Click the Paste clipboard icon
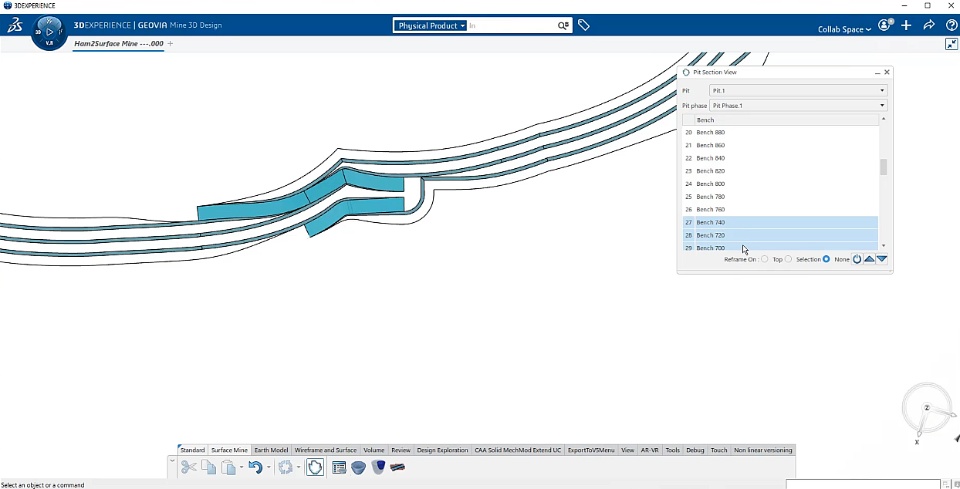The height and width of the screenshot is (489, 960). pos(228,468)
